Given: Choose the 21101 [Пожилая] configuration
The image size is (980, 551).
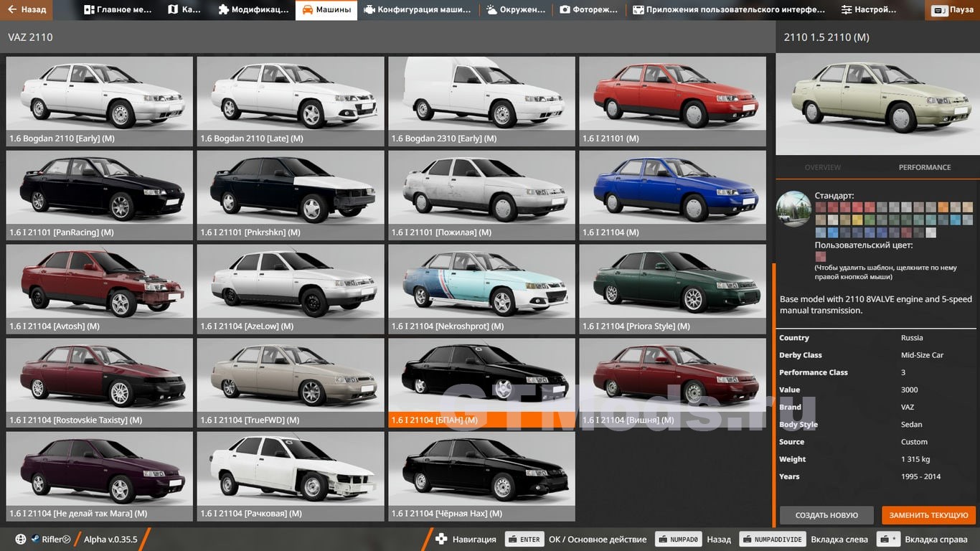Looking at the screenshot, I should tap(481, 195).
